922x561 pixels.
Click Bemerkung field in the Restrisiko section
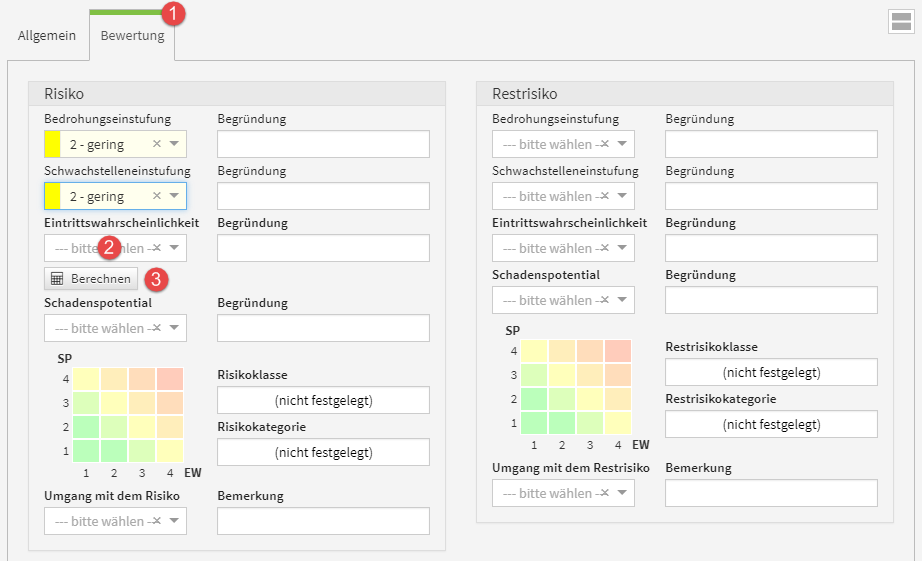point(771,493)
